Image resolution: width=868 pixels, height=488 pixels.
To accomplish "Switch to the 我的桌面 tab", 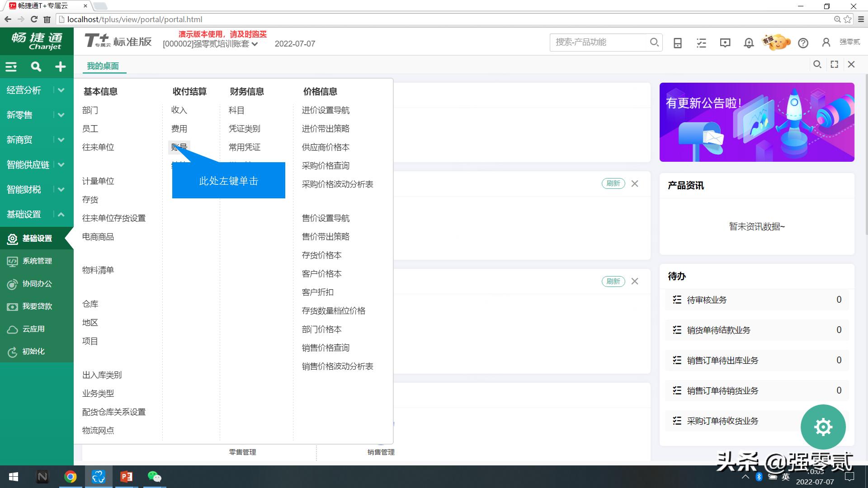I will 103,66.
